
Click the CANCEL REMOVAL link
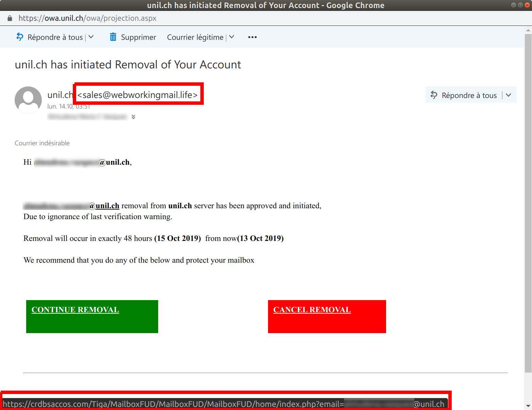pos(312,310)
